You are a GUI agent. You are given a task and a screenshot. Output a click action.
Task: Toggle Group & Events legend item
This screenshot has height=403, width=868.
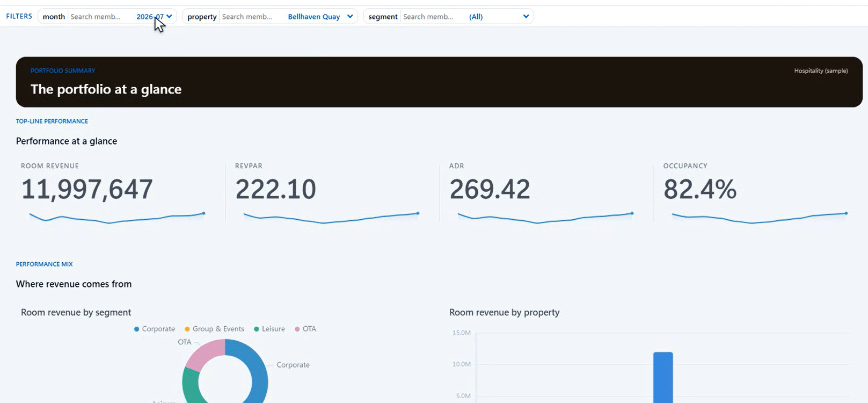(x=214, y=329)
